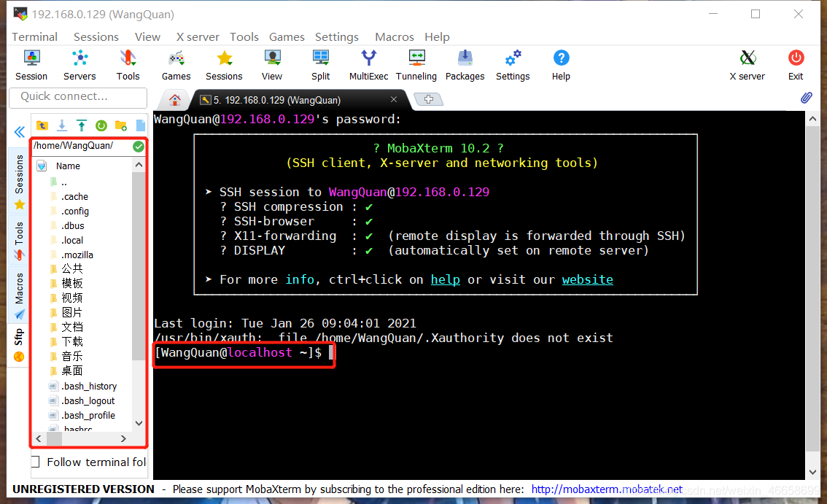
Task: Click file list horizontal scroll-right arrow
Action: pyautogui.click(x=123, y=438)
